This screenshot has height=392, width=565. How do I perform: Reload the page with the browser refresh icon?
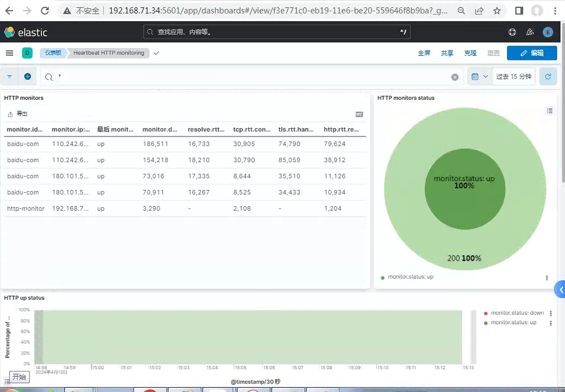44,10
